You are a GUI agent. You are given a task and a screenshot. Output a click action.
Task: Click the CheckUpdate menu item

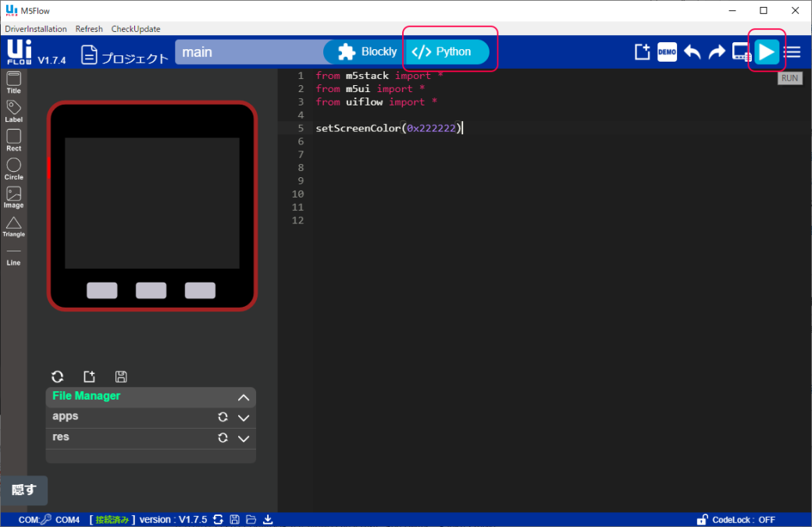point(135,28)
